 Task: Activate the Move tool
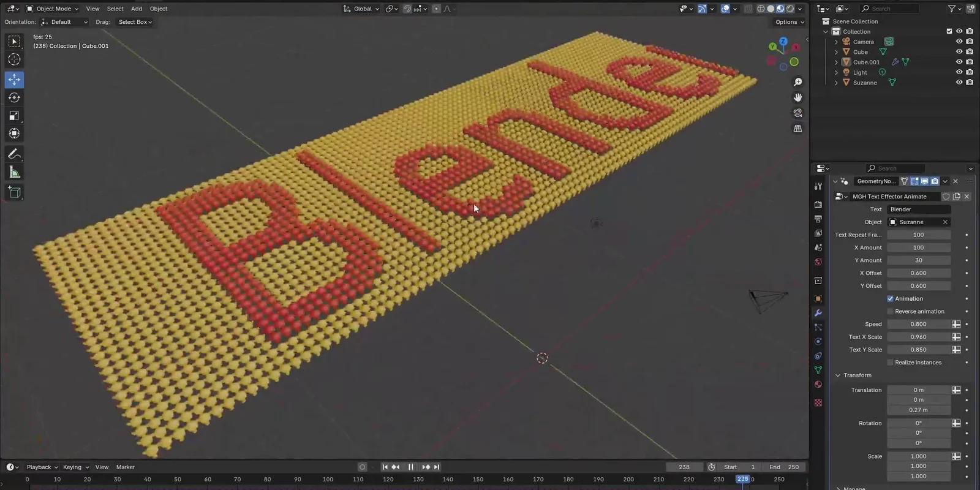click(14, 80)
